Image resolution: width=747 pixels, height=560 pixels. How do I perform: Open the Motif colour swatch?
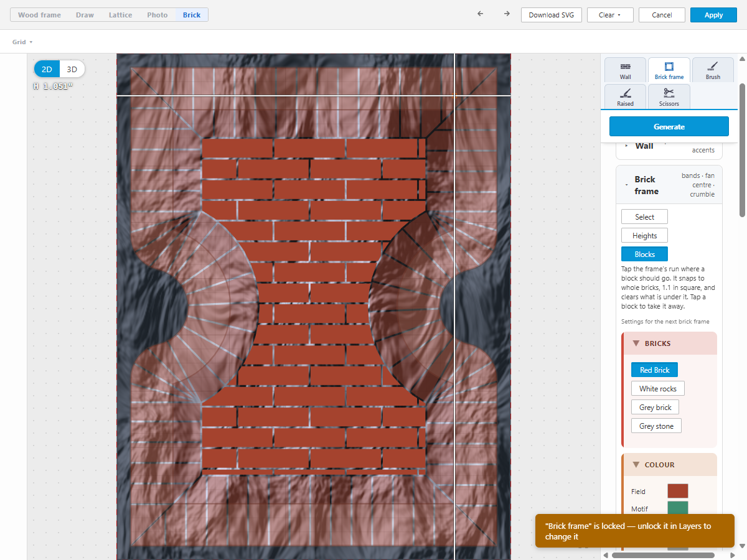678,508
